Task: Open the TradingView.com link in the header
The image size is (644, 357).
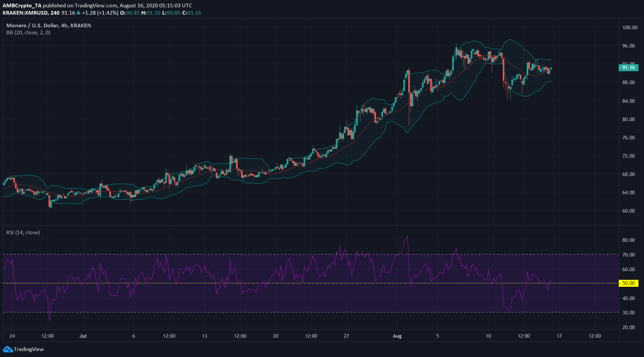Action: tap(94, 5)
